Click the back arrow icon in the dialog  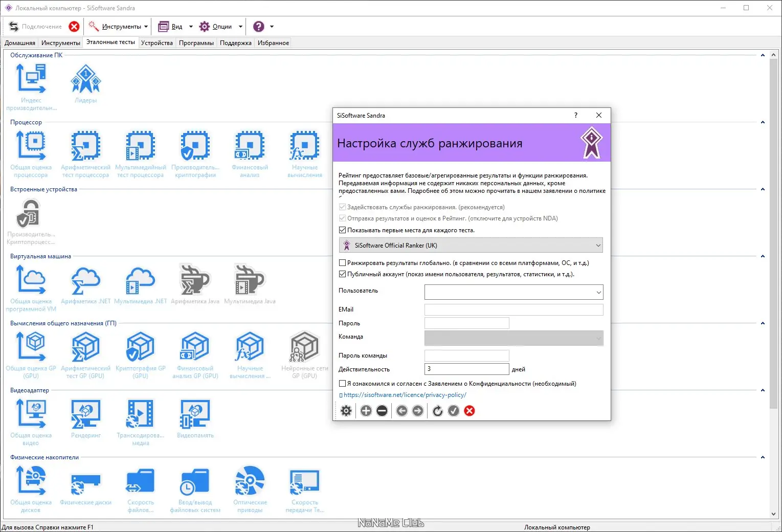402,411
